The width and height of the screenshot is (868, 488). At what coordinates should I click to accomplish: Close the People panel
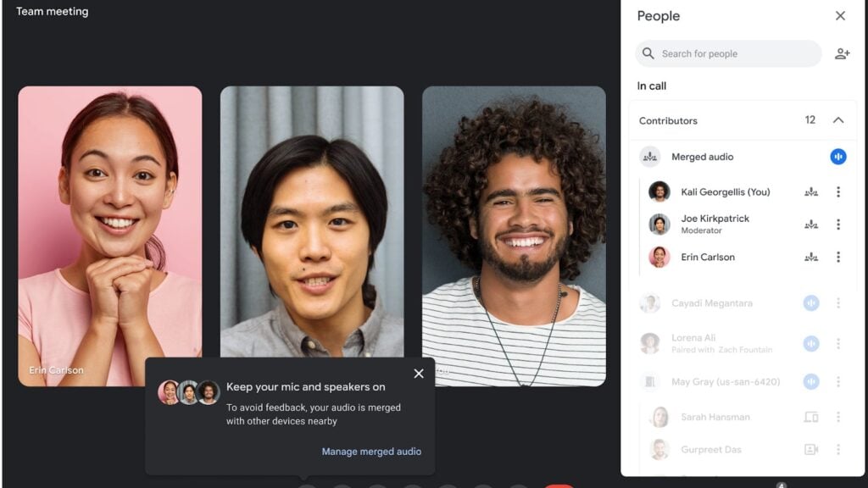(840, 15)
